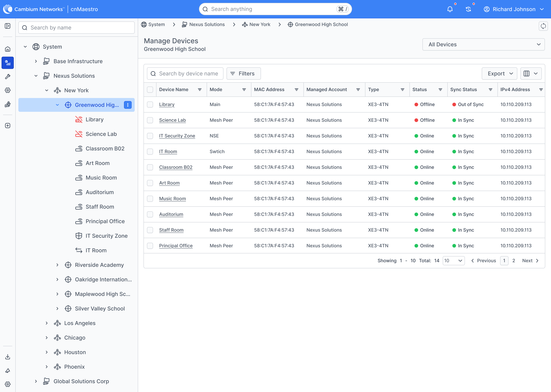Click the Previous page button

tap(483, 261)
